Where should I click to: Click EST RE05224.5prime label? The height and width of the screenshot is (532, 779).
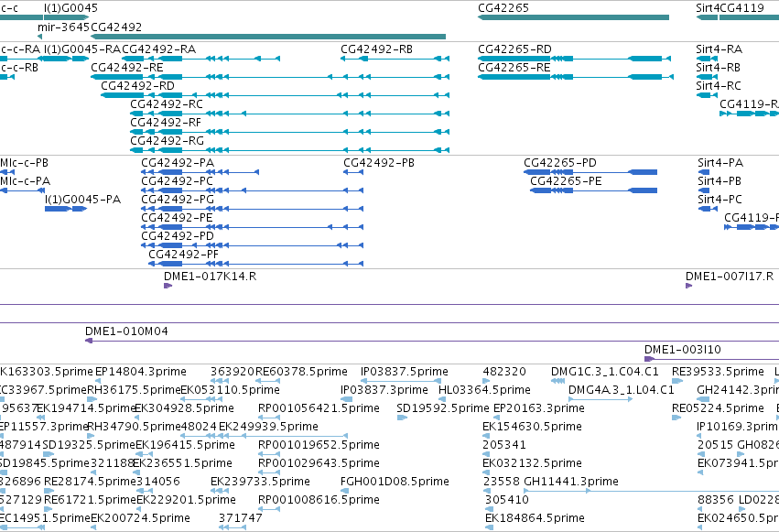718,408
